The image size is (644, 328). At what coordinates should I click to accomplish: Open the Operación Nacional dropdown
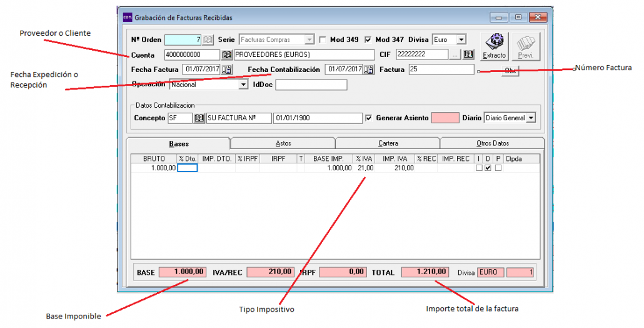pos(243,85)
